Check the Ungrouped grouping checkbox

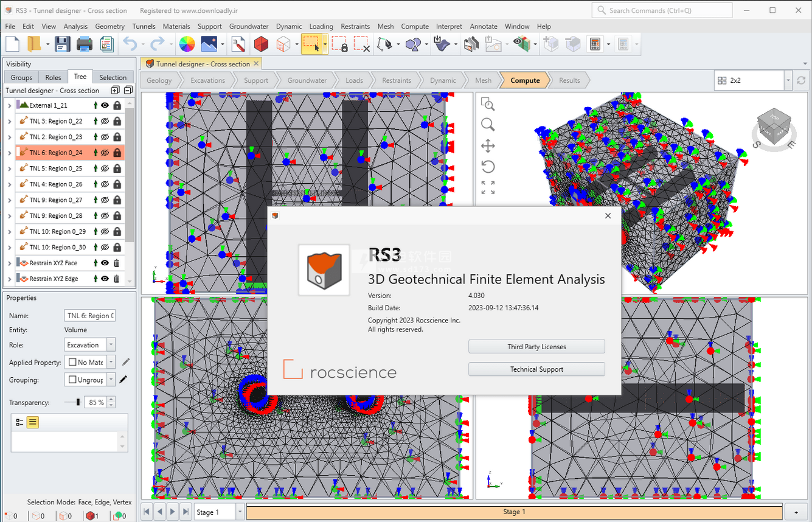coord(72,380)
